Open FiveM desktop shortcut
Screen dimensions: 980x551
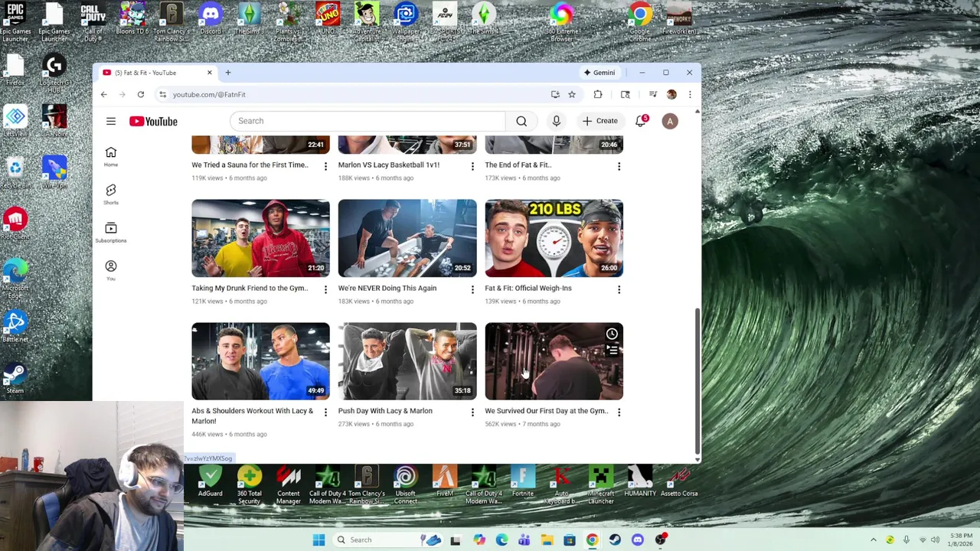click(x=445, y=482)
